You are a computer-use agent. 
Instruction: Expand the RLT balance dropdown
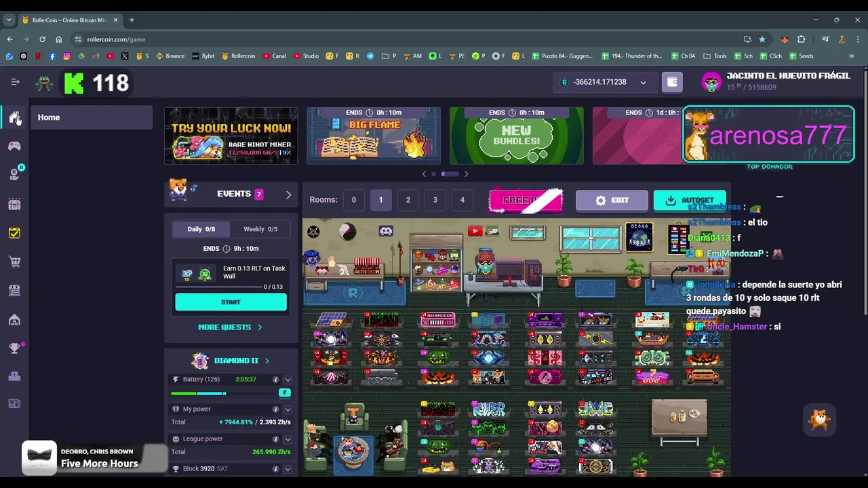click(643, 83)
